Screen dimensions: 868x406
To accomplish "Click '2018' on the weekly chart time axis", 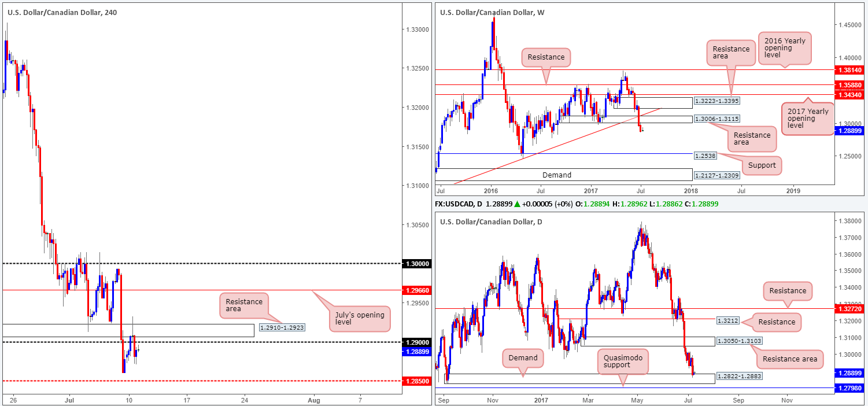I will [690, 190].
